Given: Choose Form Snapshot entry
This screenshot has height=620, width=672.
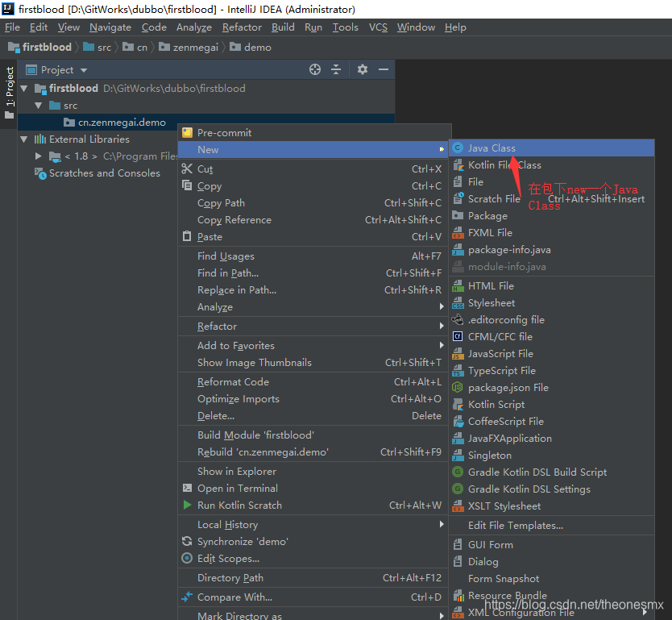Looking at the screenshot, I should (552, 578).
